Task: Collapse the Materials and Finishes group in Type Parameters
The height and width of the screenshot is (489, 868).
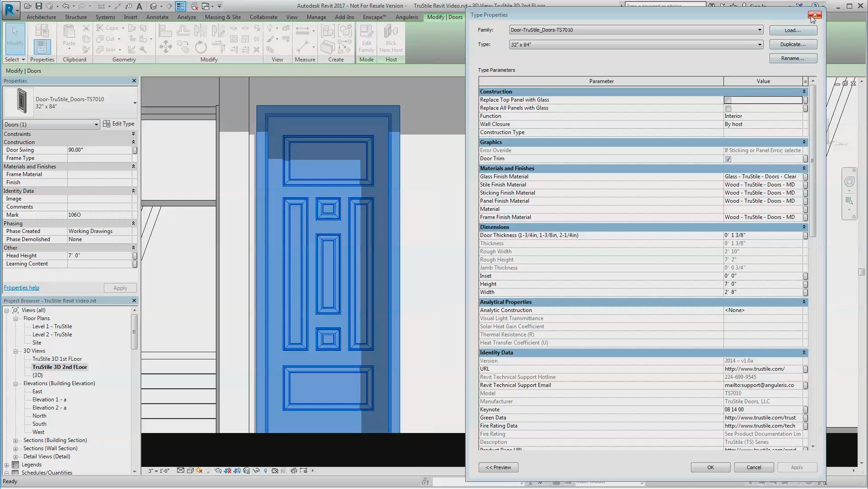Action: click(x=804, y=168)
